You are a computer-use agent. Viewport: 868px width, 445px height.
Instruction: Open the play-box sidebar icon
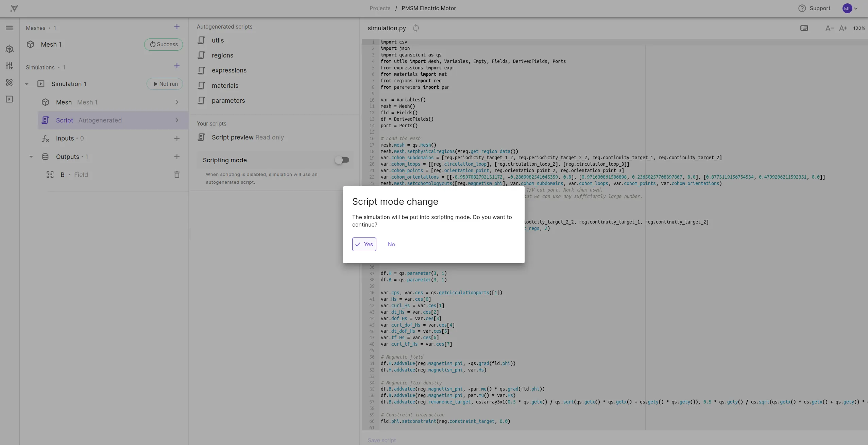point(9,99)
